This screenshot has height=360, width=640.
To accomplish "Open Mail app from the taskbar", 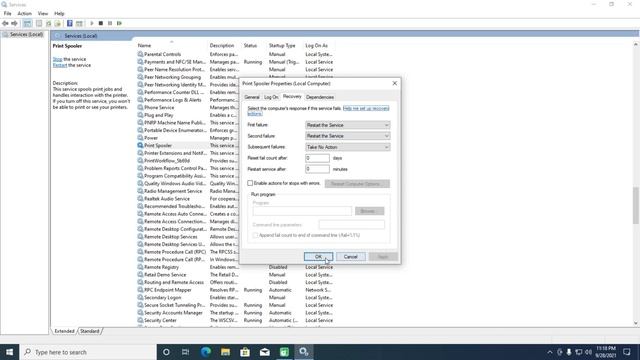I will (x=264, y=352).
